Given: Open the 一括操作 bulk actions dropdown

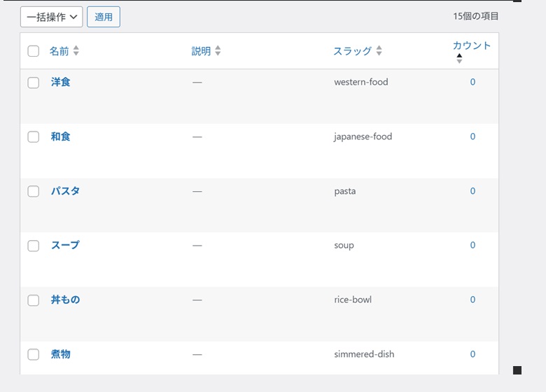Looking at the screenshot, I should pyautogui.click(x=51, y=17).
